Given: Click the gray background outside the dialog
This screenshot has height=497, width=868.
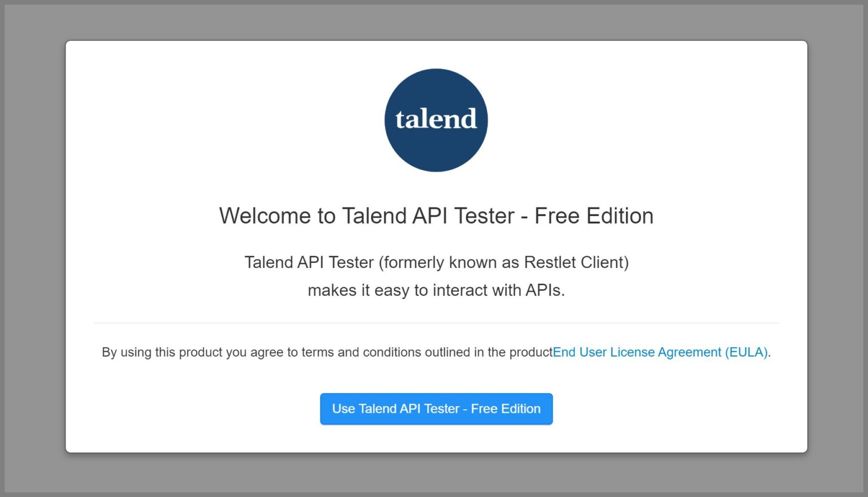Looking at the screenshot, I should coord(34,249).
